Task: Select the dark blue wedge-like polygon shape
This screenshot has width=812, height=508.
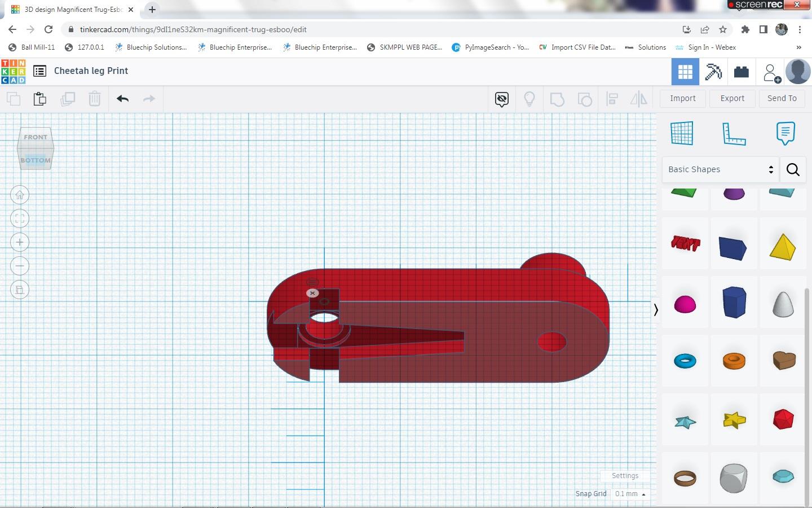Action: tap(733, 248)
